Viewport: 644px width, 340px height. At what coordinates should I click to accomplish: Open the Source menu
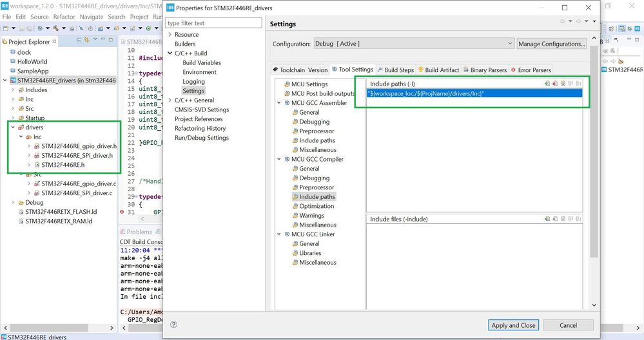pyautogui.click(x=39, y=17)
